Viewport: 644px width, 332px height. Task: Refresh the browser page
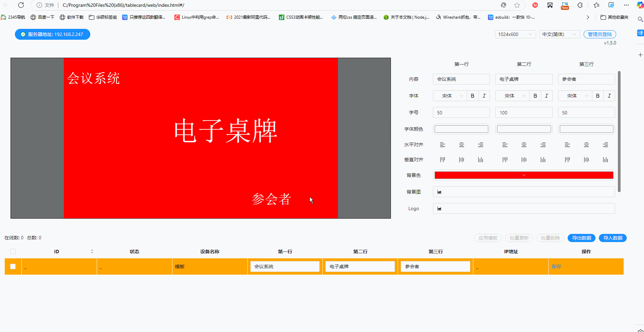pyautogui.click(x=21, y=5)
